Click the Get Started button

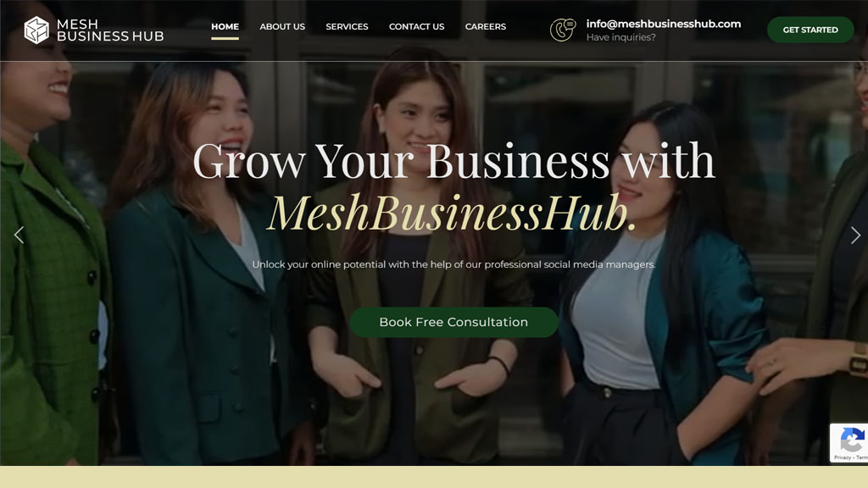tap(810, 30)
